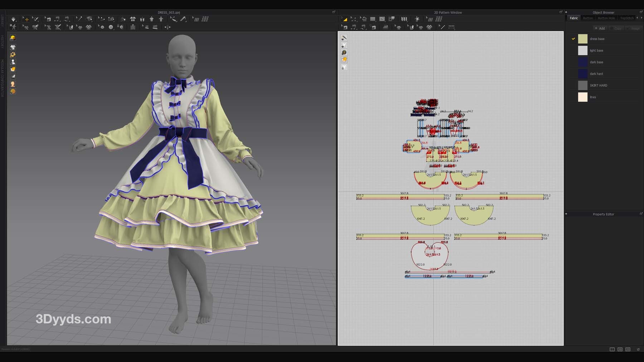Click the Simulate down-arrow icon
The height and width of the screenshot is (362, 644).
pos(13,19)
